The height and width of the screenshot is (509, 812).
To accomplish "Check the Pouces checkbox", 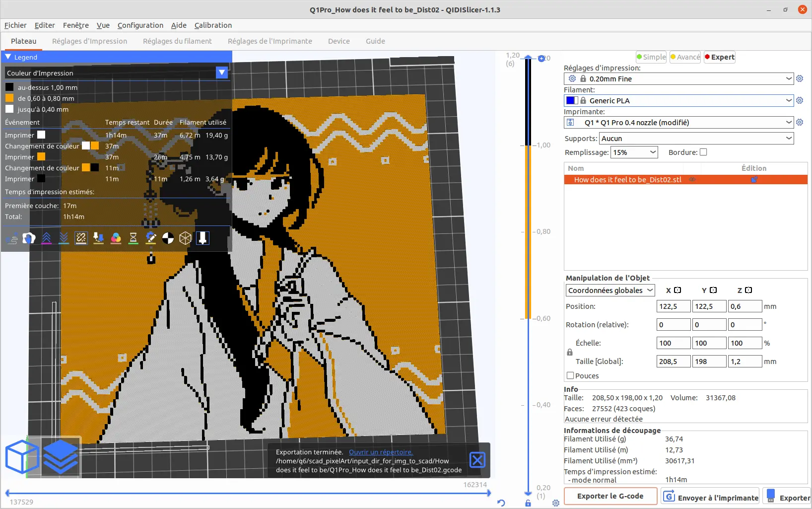I will [570, 375].
